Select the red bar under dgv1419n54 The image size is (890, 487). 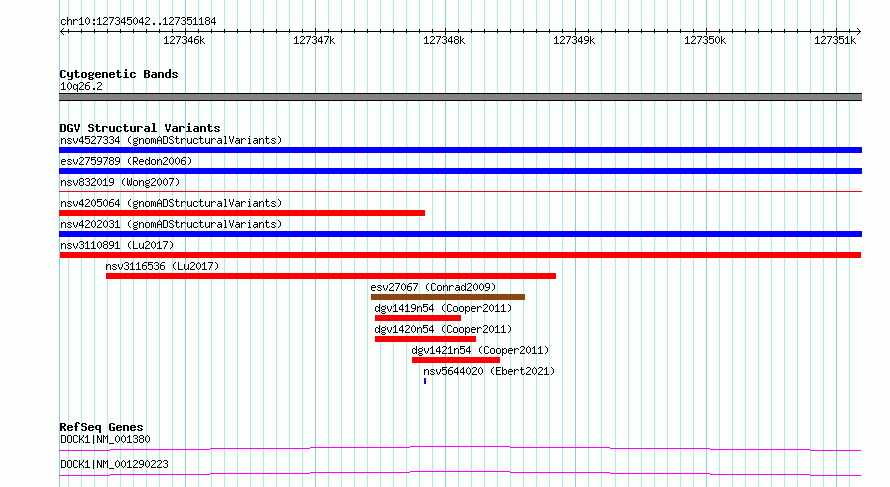pos(418,318)
